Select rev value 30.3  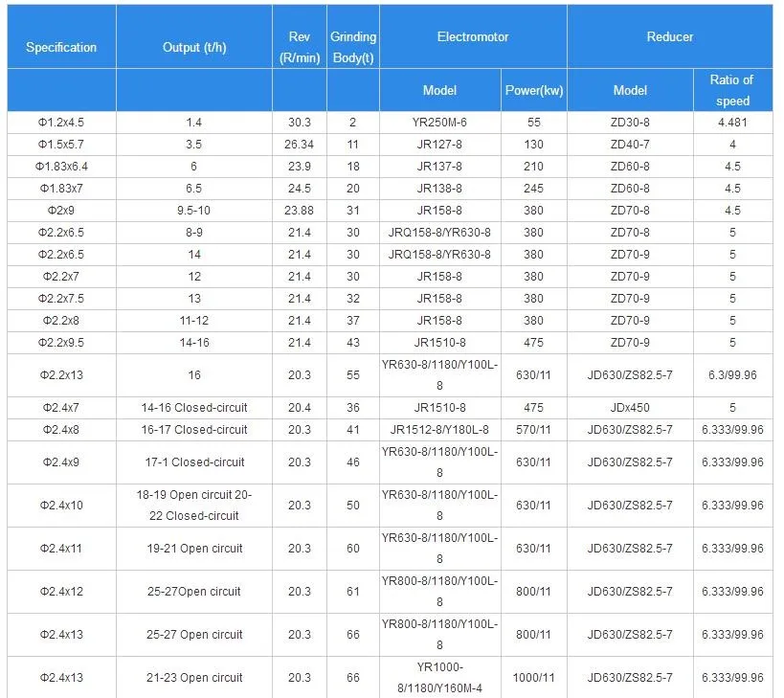pos(300,123)
